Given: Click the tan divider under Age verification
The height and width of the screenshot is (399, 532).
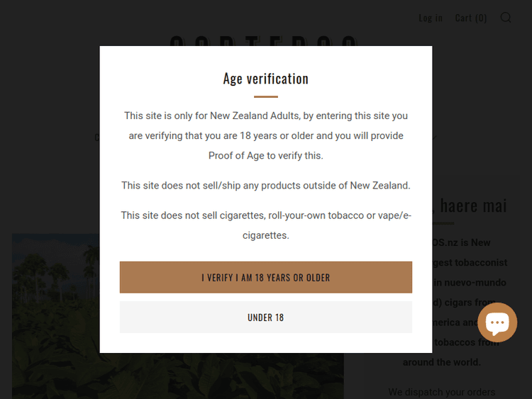Looking at the screenshot, I should click(x=265, y=96).
